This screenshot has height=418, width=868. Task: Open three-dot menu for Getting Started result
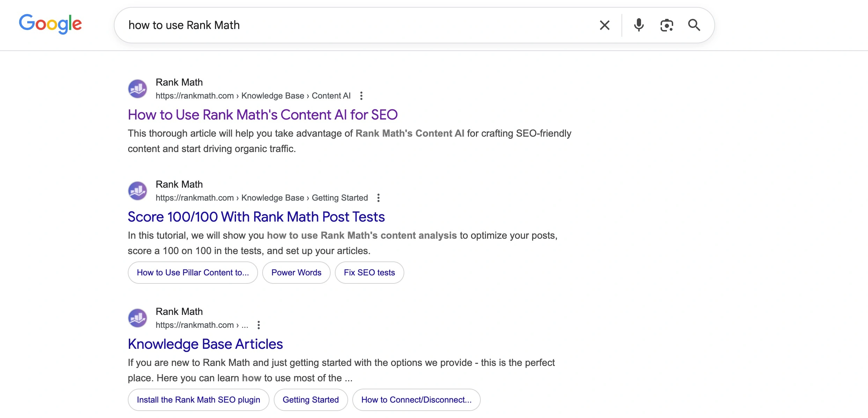378,198
